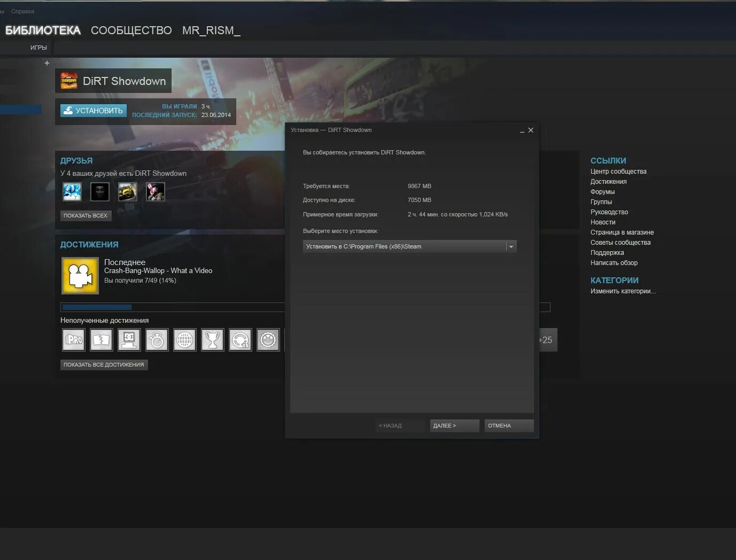Image resolution: width=736 pixels, height=560 pixels.
Task: Click the ДАЛЕЕ > button
Action: click(x=454, y=426)
